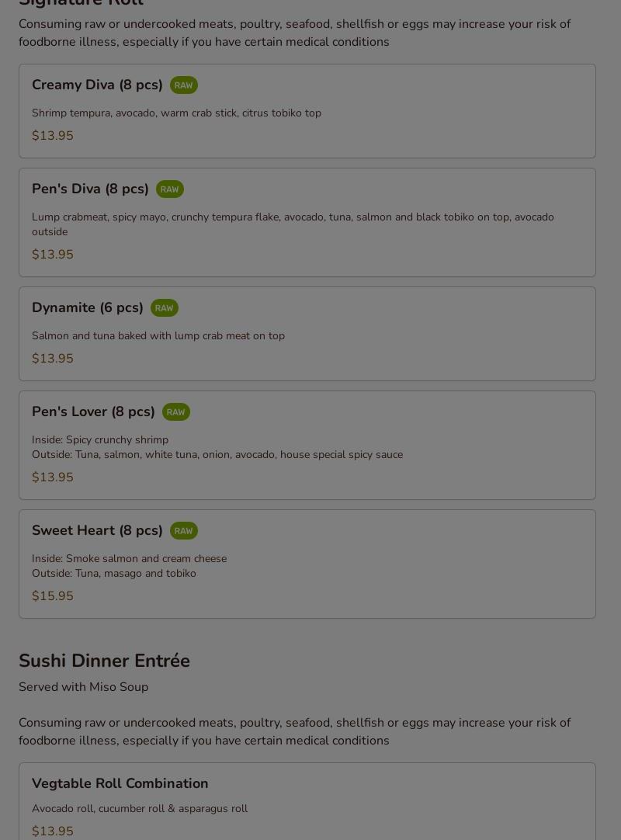Choose the Pen's Lover (8 pcs) title

point(93,411)
